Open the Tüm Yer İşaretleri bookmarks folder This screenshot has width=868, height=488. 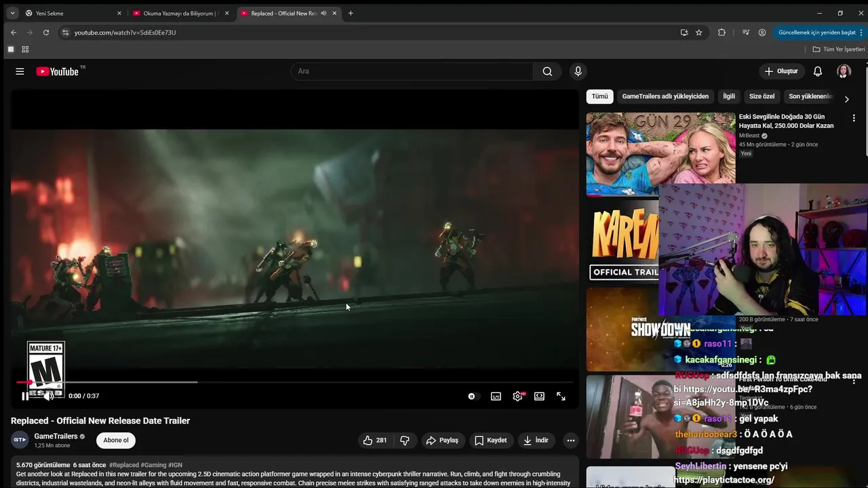click(x=839, y=49)
